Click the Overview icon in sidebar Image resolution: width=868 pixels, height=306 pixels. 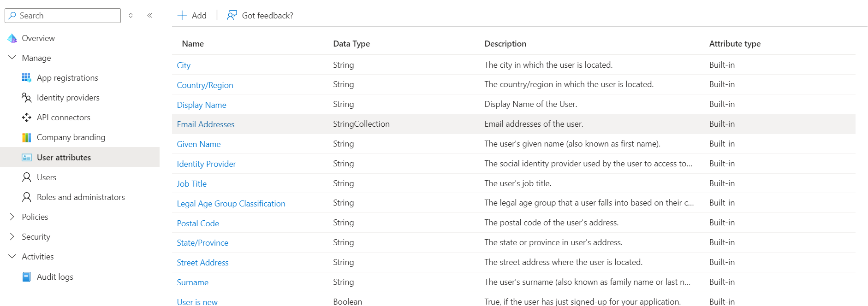pos(12,38)
